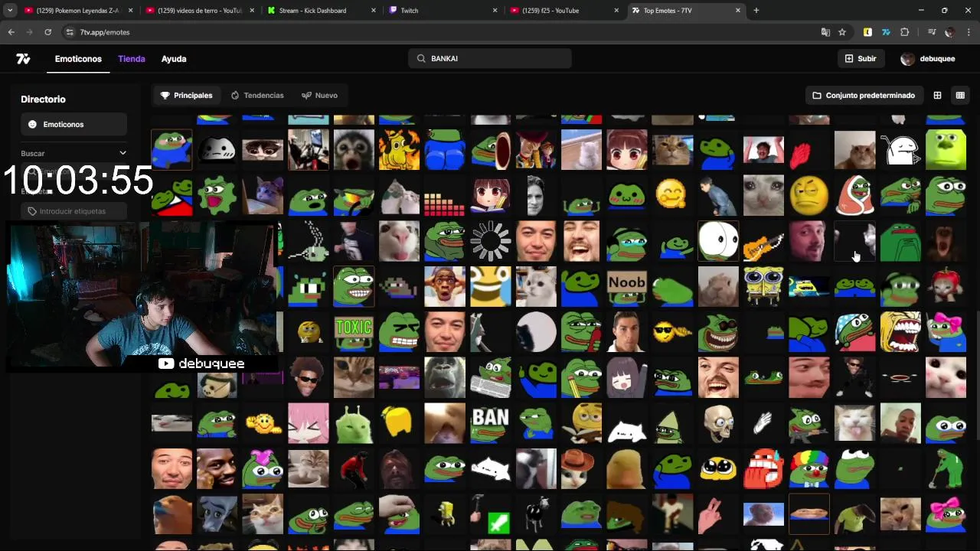Image resolution: width=980 pixels, height=551 pixels.
Task: Open the tab search dropdown arrow
Action: [10, 11]
